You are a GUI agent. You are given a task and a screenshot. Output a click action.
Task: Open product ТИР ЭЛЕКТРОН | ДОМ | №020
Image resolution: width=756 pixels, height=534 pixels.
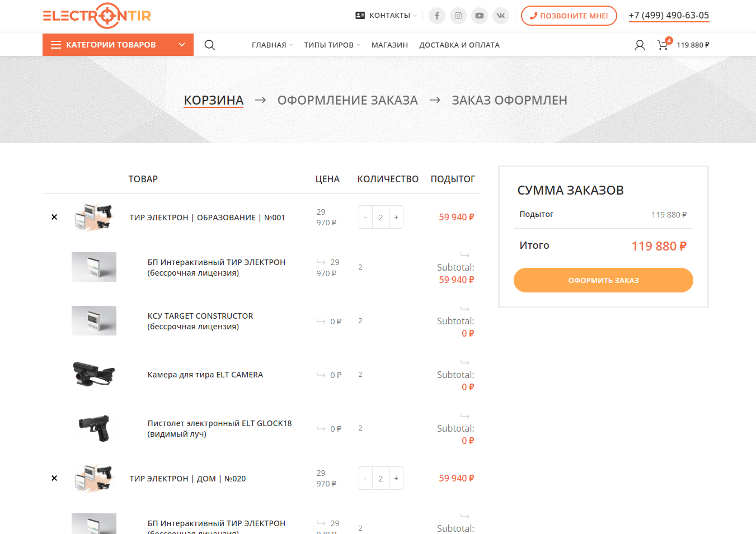pyautogui.click(x=188, y=479)
